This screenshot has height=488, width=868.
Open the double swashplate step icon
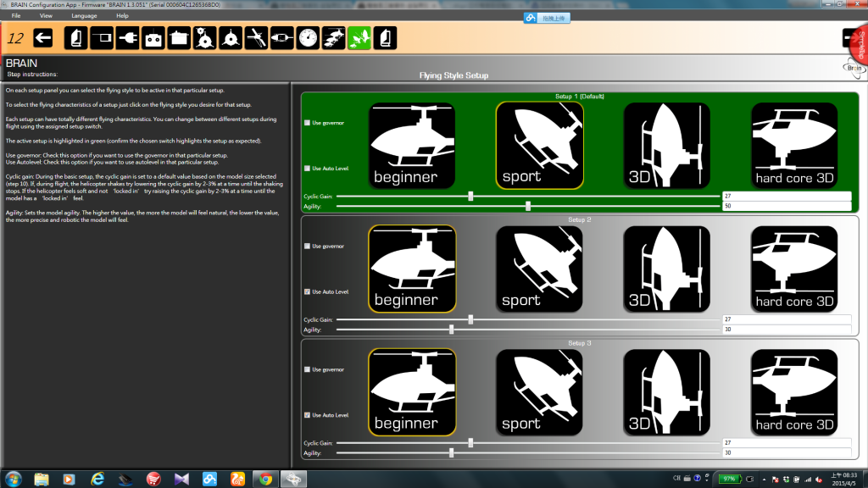(205, 38)
